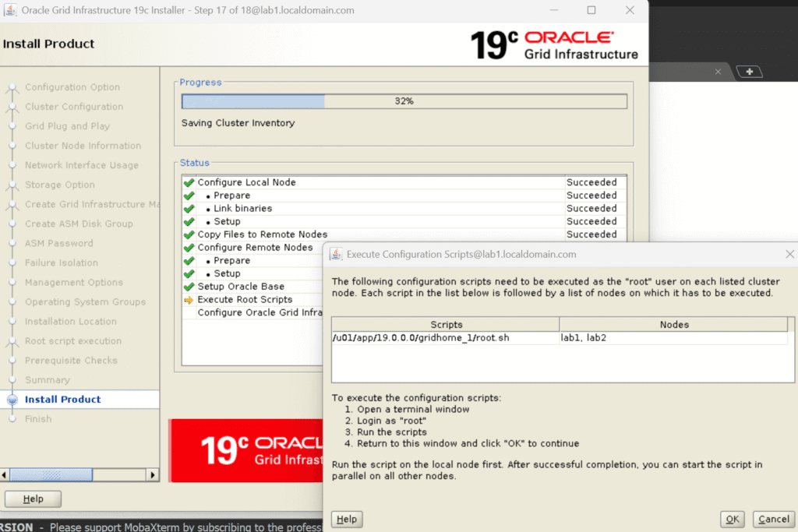Select the Network Interface Usage step
798x532 pixels.
click(x=81, y=165)
